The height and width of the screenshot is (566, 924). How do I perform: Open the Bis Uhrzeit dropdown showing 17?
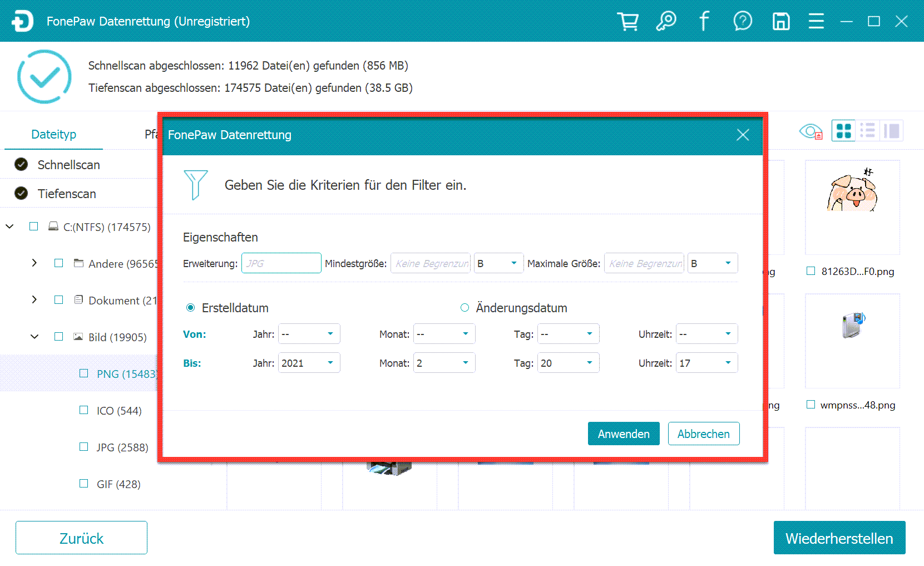pyautogui.click(x=706, y=363)
